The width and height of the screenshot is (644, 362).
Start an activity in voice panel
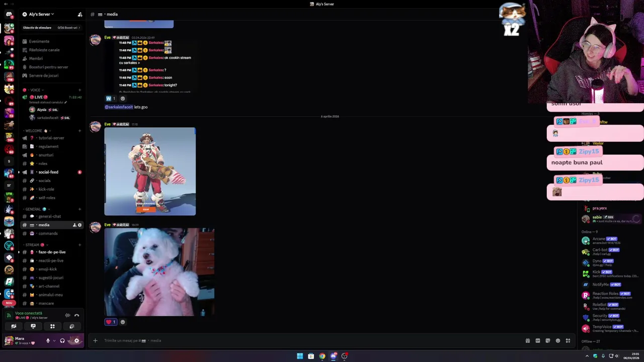[x=52, y=326]
